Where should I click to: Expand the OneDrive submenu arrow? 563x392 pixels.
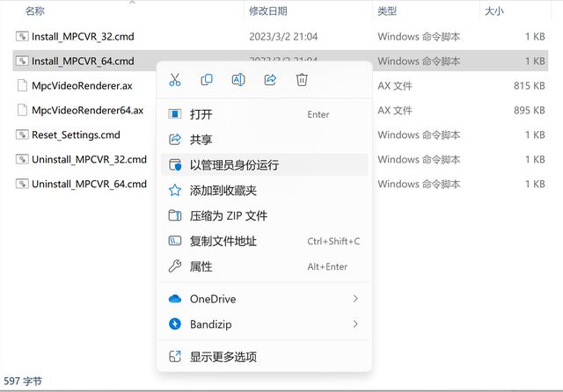pyautogui.click(x=355, y=299)
